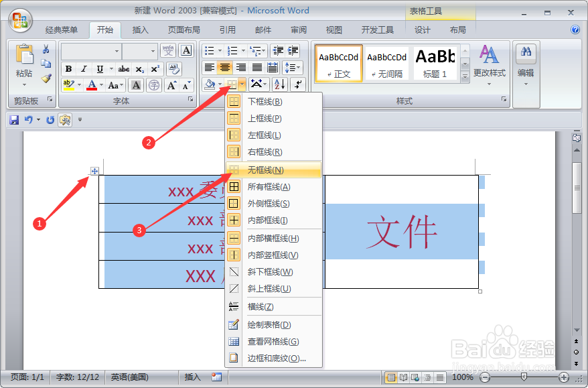588x388 pixels.
Task: Select the italic formatting icon
Action: pyautogui.click(x=83, y=69)
